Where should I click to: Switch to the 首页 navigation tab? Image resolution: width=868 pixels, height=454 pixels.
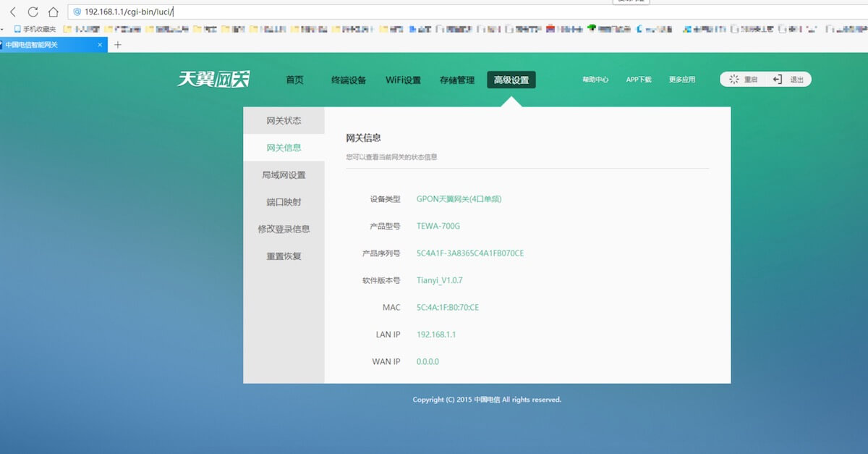click(x=294, y=80)
